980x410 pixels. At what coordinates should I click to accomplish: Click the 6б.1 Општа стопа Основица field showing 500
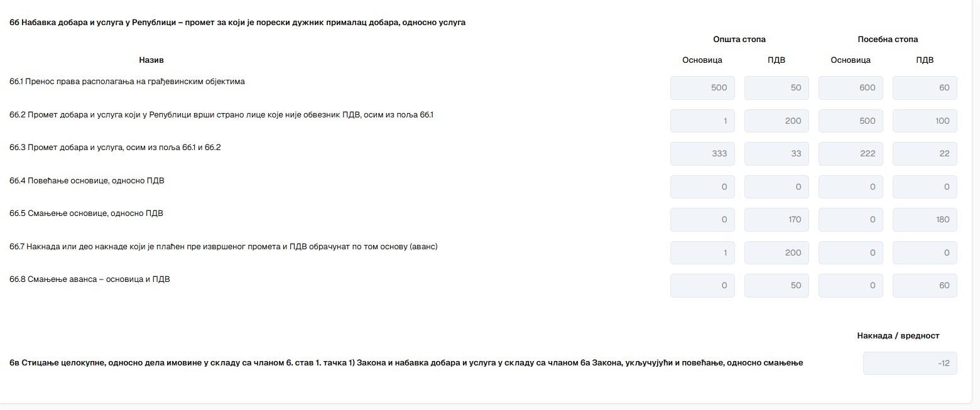click(x=702, y=88)
